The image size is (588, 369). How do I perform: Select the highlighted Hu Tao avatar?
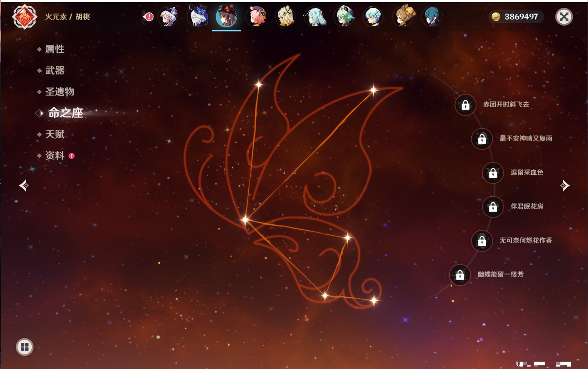point(226,17)
